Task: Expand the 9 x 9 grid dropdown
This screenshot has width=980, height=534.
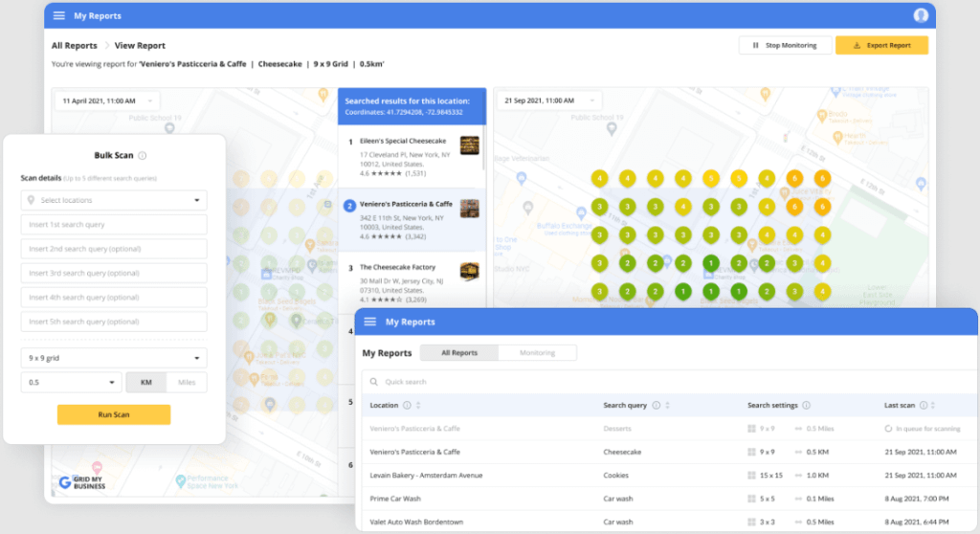Action: click(114, 358)
